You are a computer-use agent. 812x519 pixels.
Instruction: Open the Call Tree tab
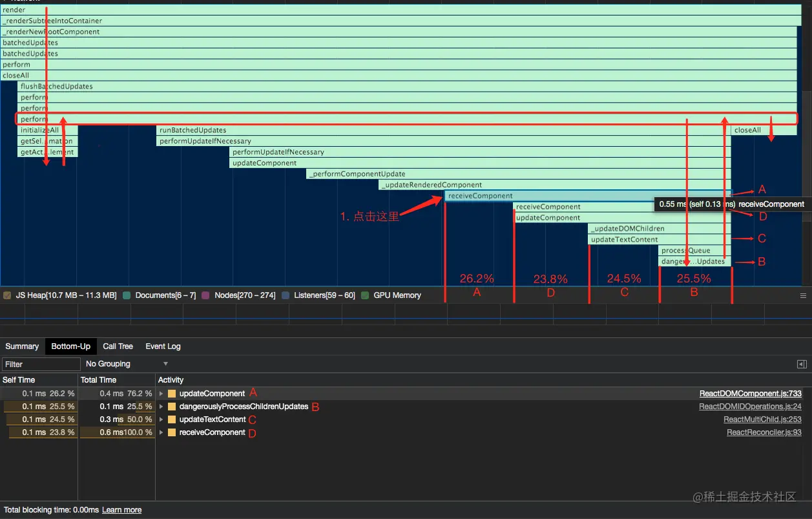[x=118, y=346]
